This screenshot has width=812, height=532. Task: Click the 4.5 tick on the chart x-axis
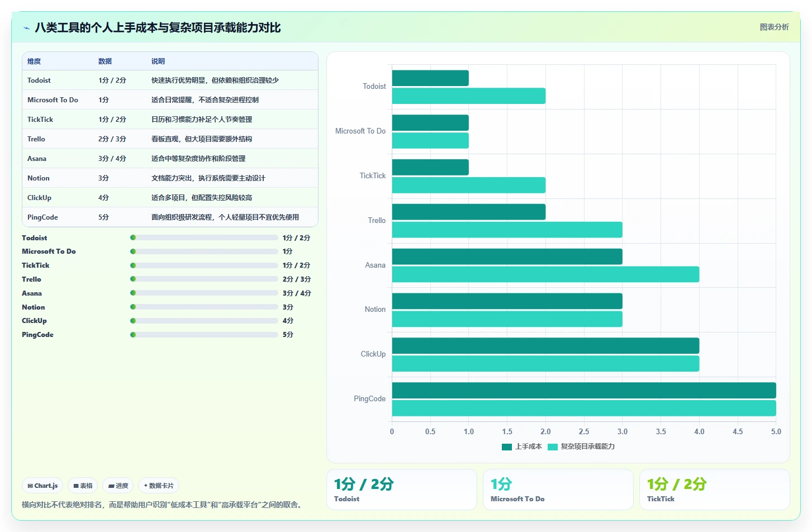click(x=738, y=431)
